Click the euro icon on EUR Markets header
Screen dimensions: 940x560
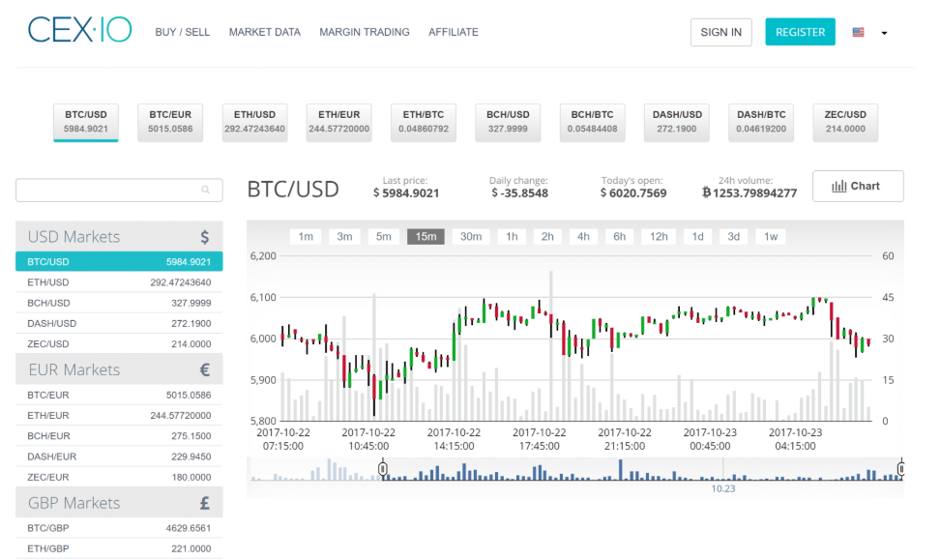203,368
